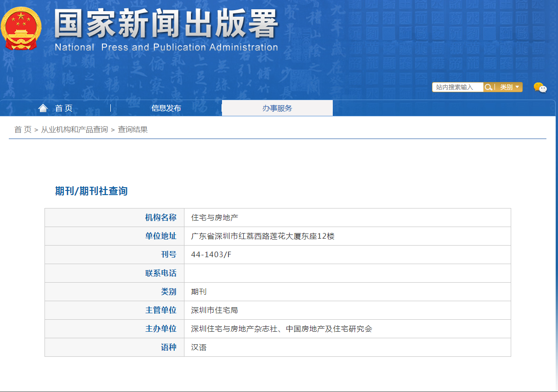Click the 深圳市住宅局 supervising unit value

215,310
